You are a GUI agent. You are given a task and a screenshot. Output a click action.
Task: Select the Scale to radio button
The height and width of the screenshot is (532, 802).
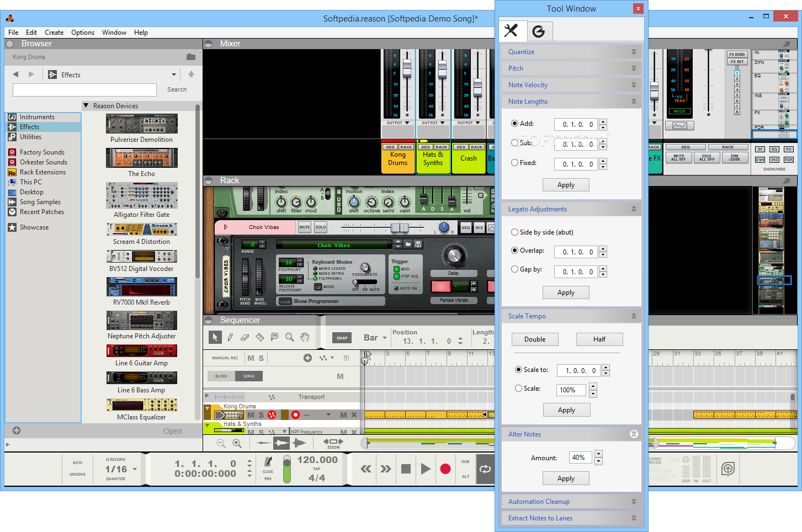518,370
